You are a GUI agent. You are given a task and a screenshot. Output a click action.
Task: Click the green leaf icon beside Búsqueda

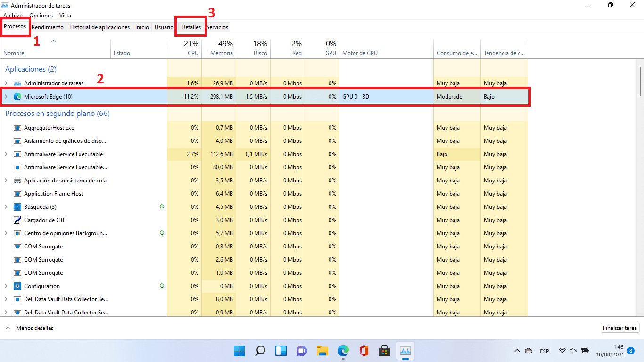click(x=162, y=206)
